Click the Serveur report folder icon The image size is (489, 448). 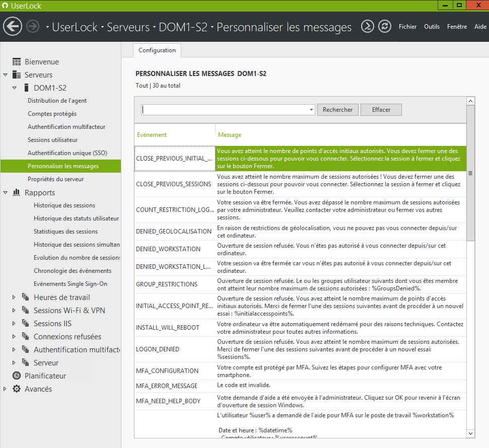tap(26, 362)
